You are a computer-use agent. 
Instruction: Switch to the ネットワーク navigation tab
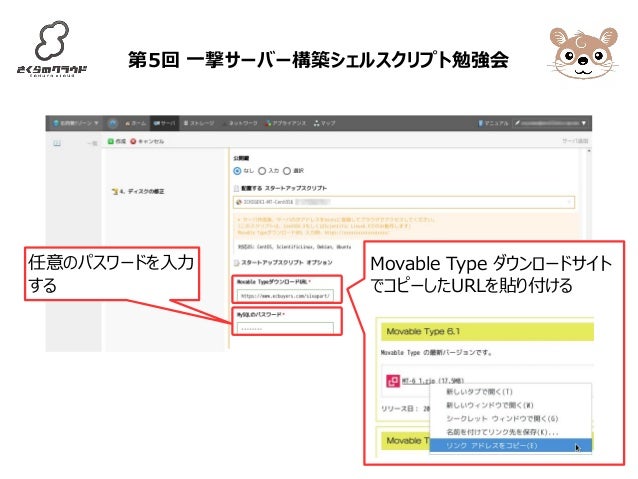point(243,123)
